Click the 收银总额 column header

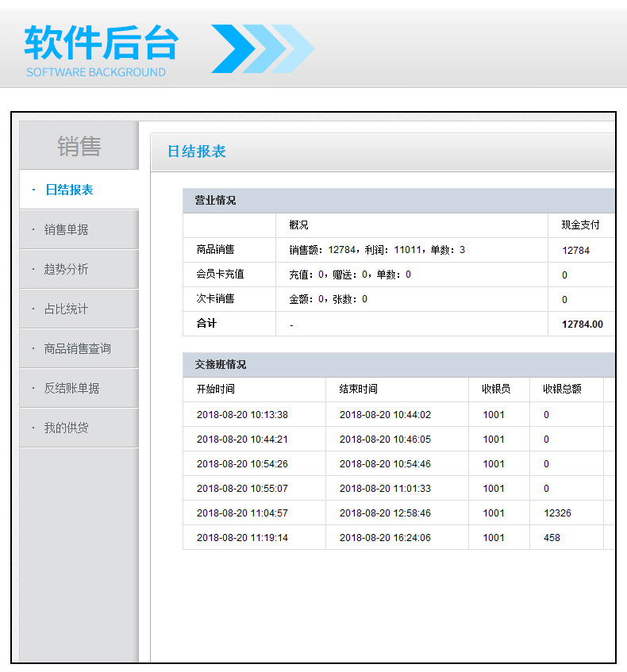562,389
